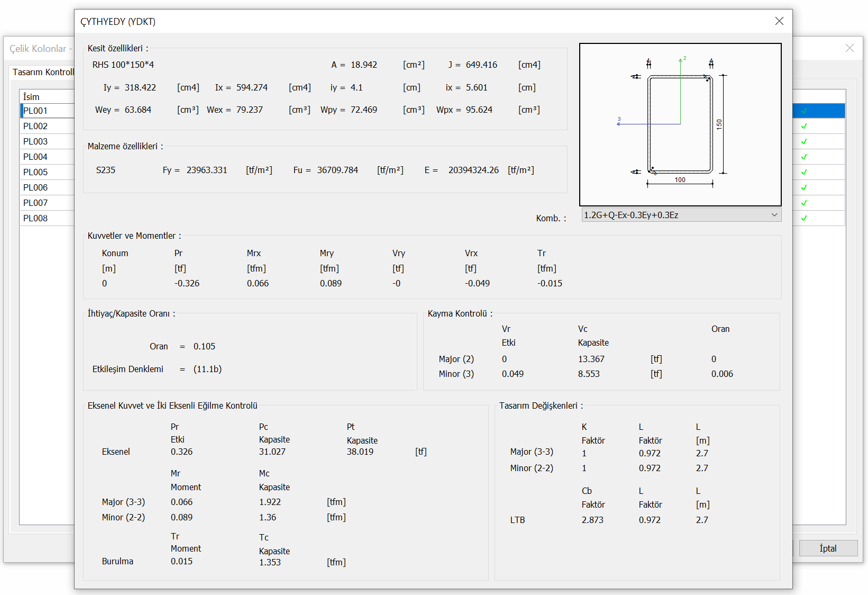The height and width of the screenshot is (595, 868).
Task: Click the green checkmark in PL005 row
Action: (804, 172)
